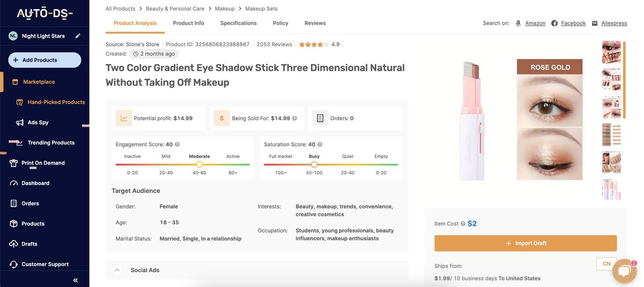Image resolution: width=644 pixels, height=287 pixels.
Task: Click the info icon beside Being Sold For
Action: pyautogui.click(x=295, y=118)
